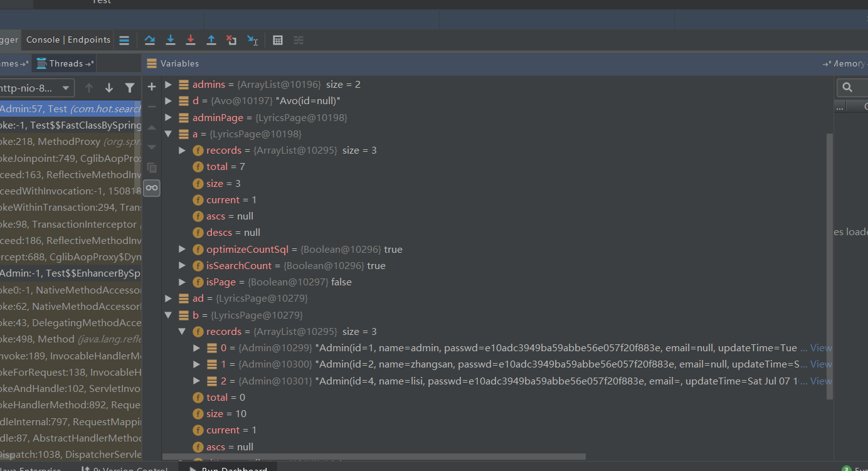The width and height of the screenshot is (868, 471).
Task: Expand the optimizeCountSql Boolean field
Action: click(182, 249)
